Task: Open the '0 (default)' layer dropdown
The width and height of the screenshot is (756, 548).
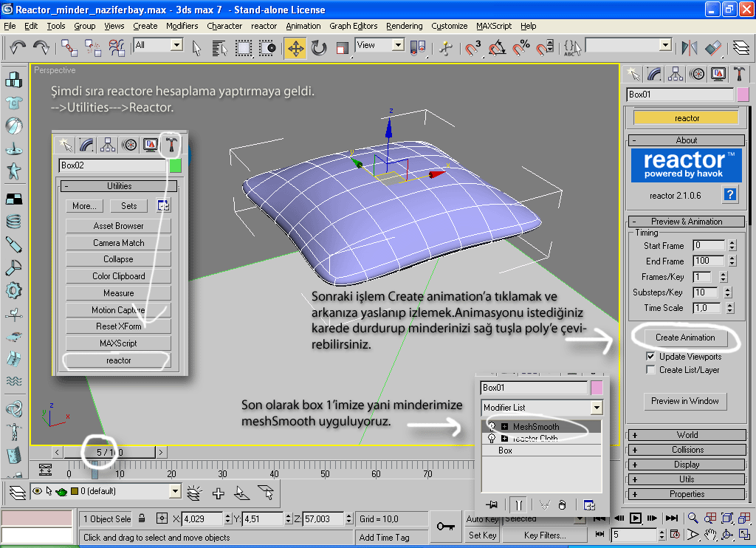Action: pyautogui.click(x=175, y=491)
